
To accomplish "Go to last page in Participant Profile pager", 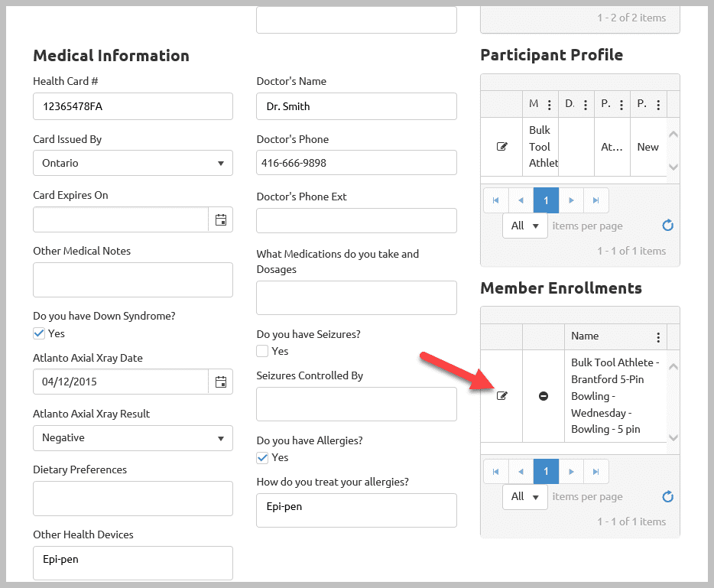I will point(596,200).
